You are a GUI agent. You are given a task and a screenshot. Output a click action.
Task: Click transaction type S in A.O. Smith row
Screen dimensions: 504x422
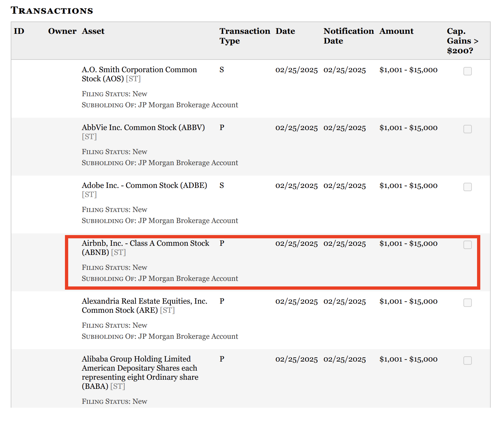(222, 70)
